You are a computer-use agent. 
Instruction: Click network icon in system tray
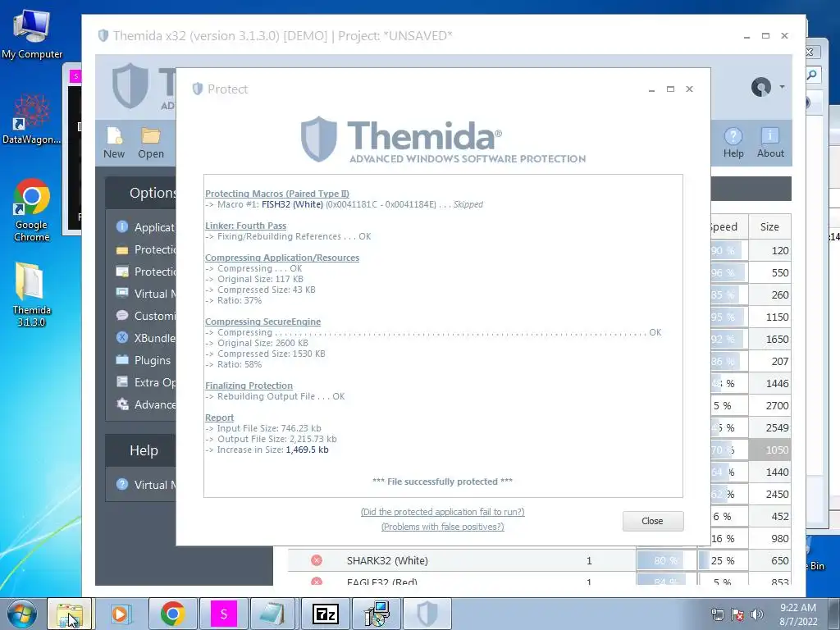point(717,614)
